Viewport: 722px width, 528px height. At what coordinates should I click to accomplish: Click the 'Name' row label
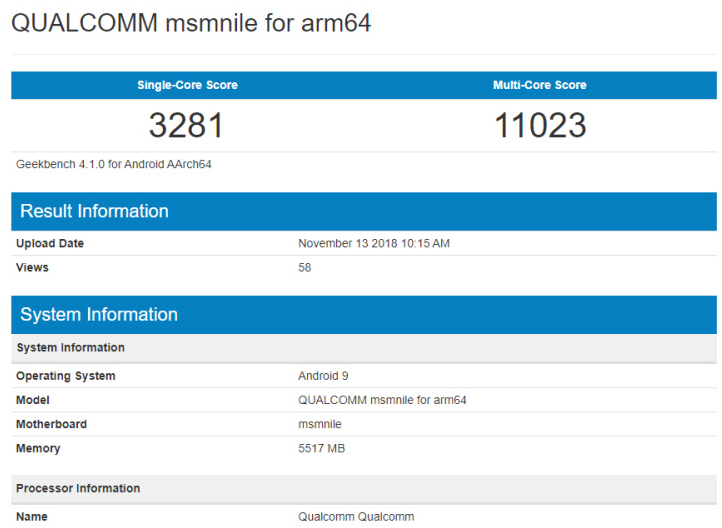31,516
